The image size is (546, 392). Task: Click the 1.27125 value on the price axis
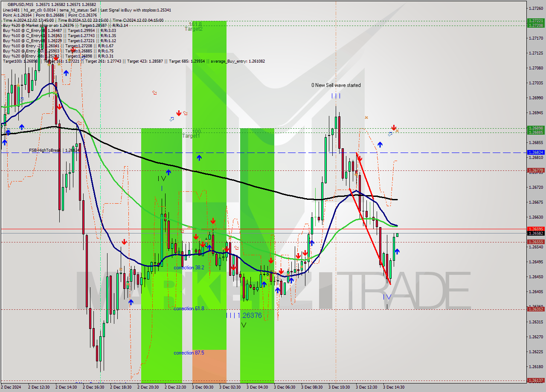click(x=536, y=53)
